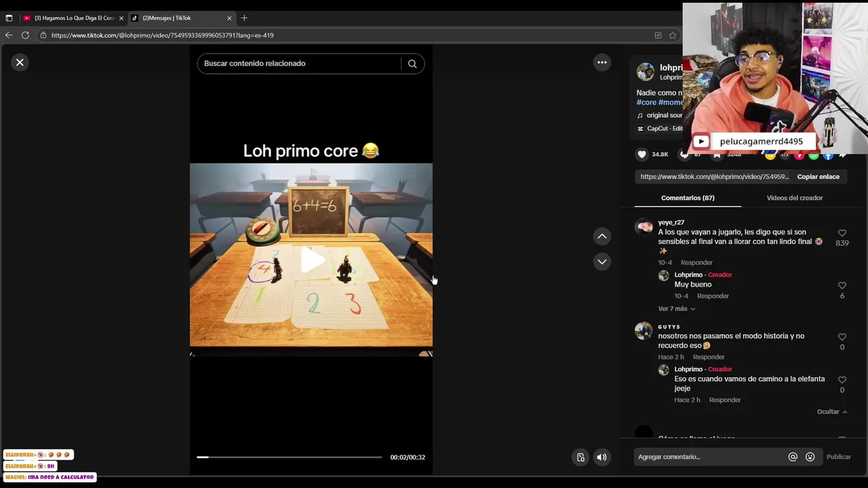The width and height of the screenshot is (868, 488).
Task: Switch to Comentarios (87) tab
Action: coord(688,198)
